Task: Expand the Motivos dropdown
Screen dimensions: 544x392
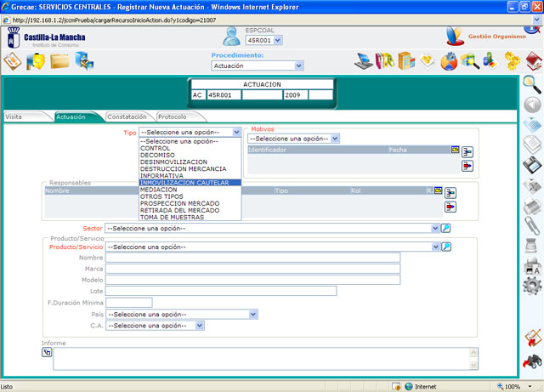Action: [294, 139]
